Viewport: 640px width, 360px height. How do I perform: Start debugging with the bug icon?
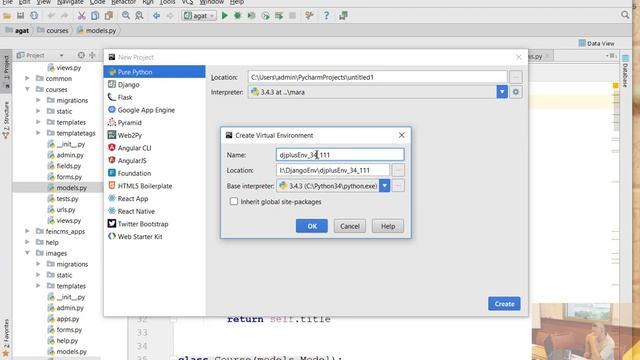tap(238, 16)
